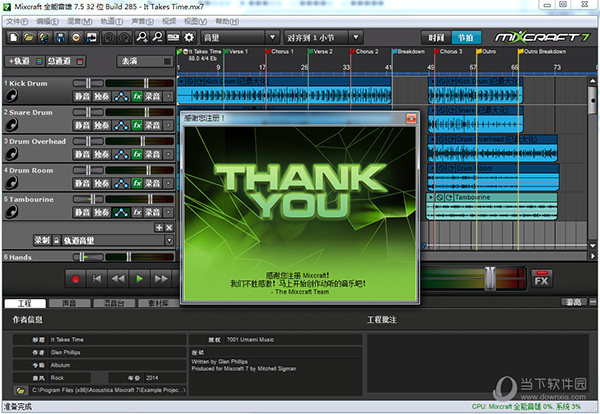600x414 pixels.
Task: Open the master FX button by the volume meter
Action: click(541, 279)
